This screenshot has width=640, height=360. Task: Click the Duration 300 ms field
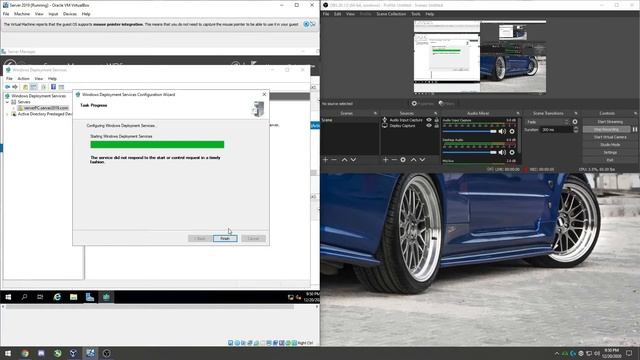click(557, 130)
